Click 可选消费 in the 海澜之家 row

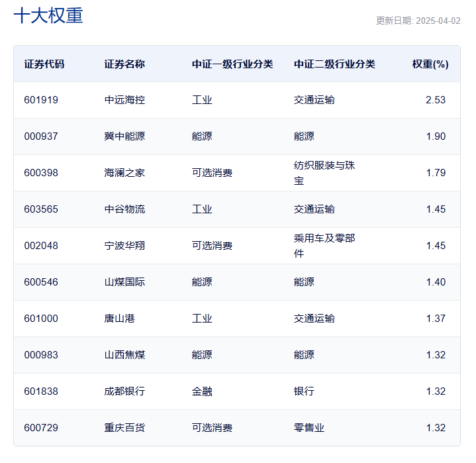(x=212, y=173)
